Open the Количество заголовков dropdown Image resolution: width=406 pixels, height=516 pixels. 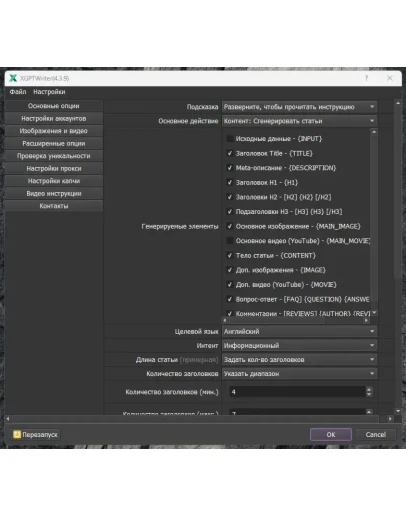pos(299,373)
